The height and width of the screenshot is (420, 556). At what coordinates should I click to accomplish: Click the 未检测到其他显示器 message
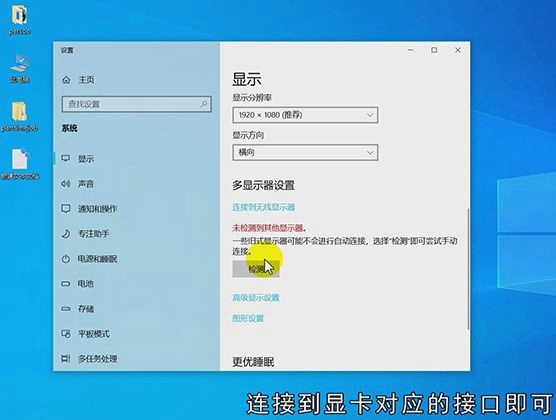269,228
